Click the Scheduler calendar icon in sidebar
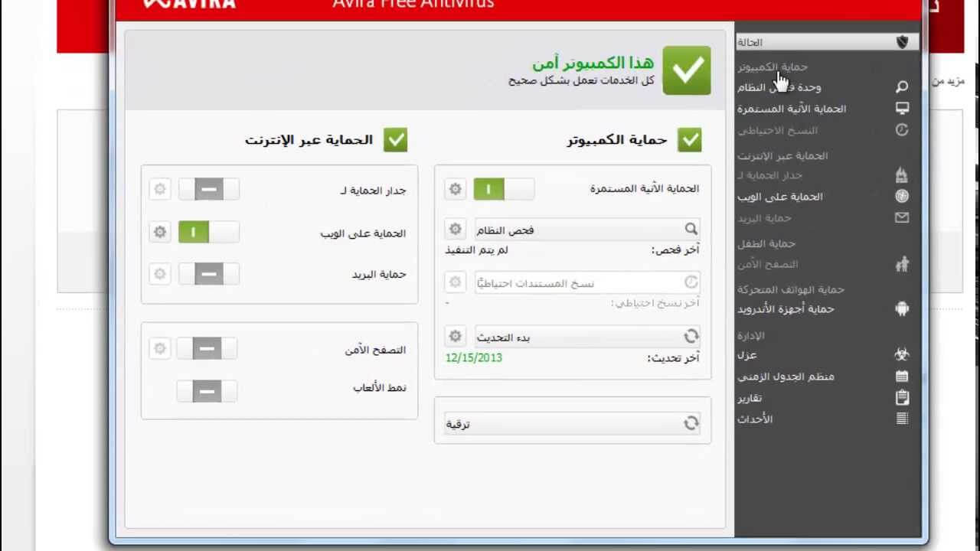 click(x=902, y=377)
